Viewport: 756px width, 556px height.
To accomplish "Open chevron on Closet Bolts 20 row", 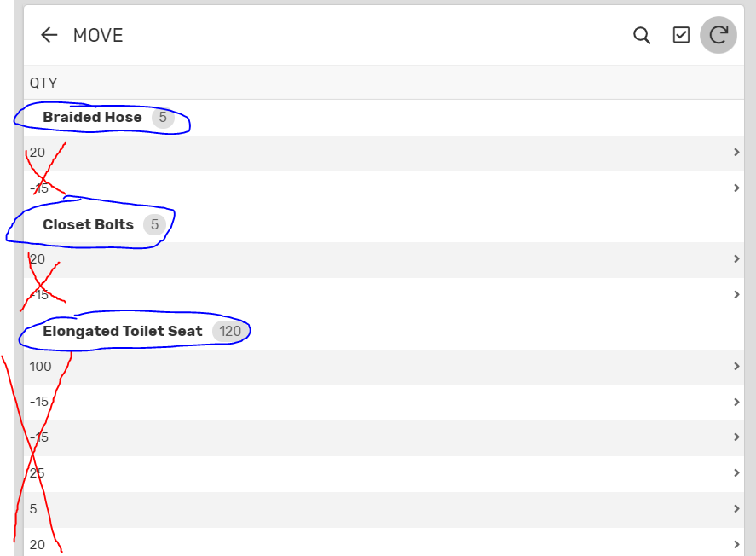I will 736,259.
